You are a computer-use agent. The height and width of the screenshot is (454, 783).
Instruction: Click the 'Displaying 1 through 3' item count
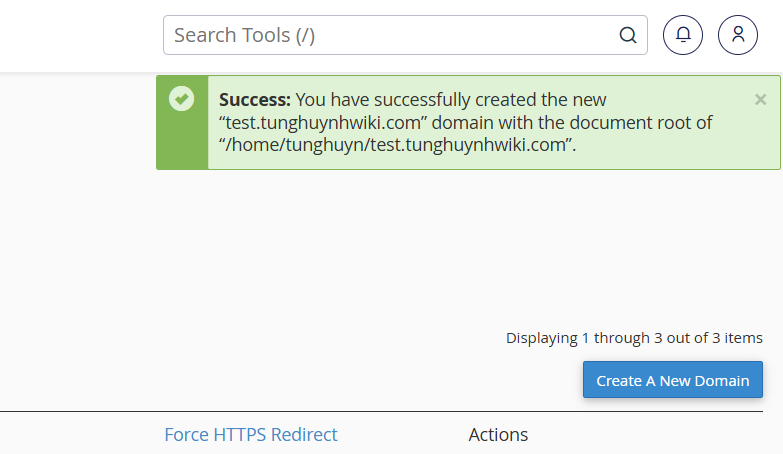click(x=634, y=338)
